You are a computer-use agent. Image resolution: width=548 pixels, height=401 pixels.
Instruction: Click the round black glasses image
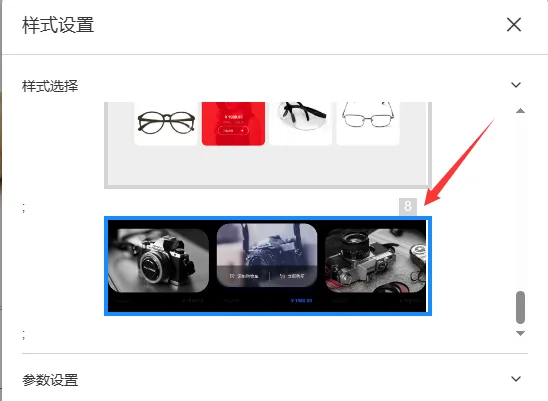166,123
